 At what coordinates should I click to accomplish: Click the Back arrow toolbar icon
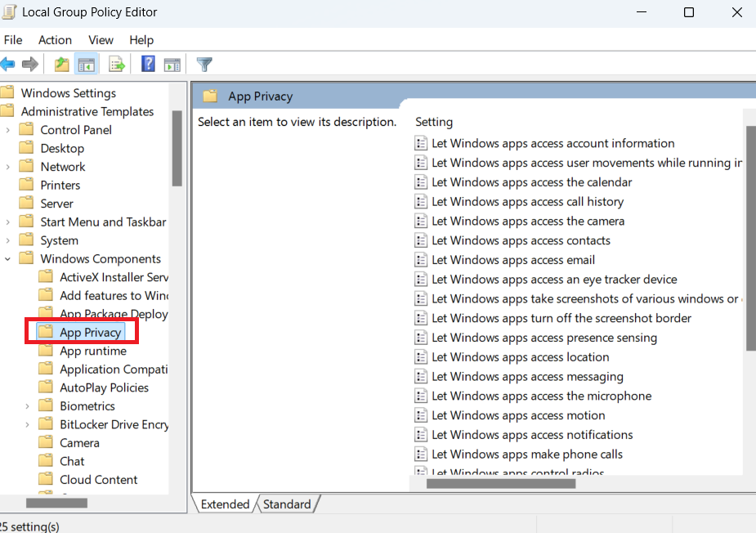click(x=7, y=64)
